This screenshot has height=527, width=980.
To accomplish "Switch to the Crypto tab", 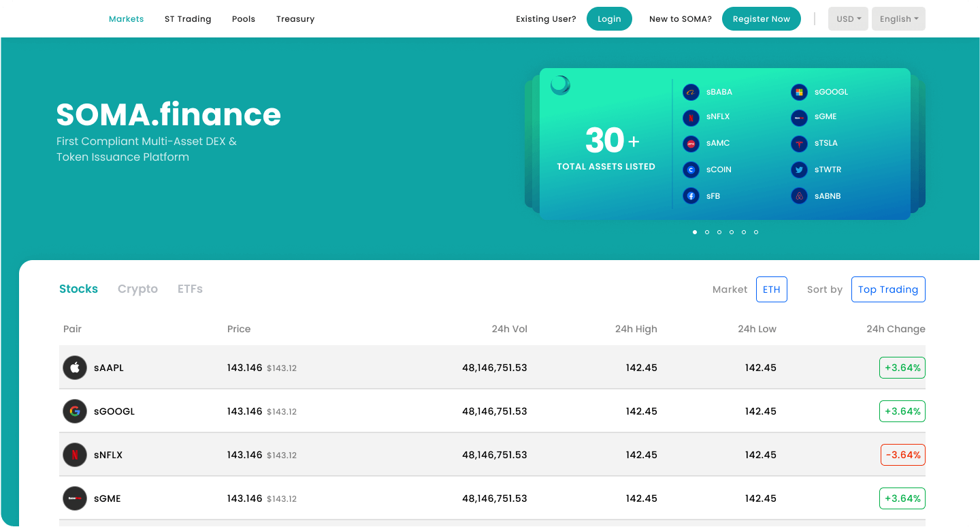I will pos(137,289).
